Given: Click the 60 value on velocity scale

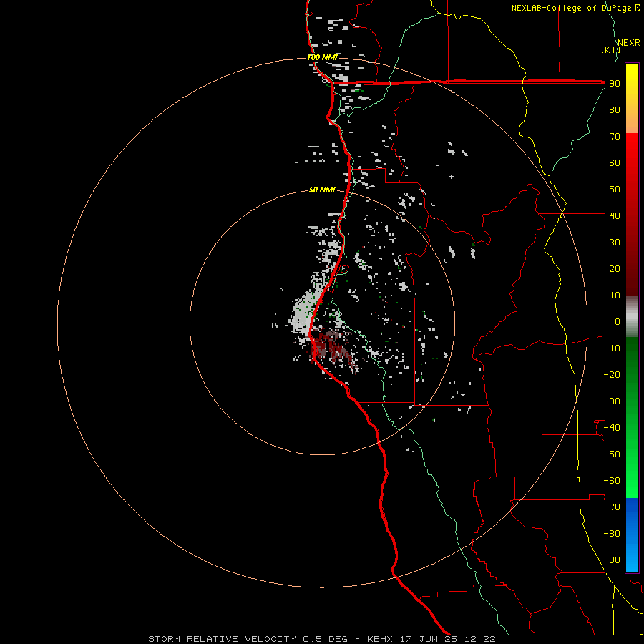Looking at the screenshot, I should (x=615, y=163).
